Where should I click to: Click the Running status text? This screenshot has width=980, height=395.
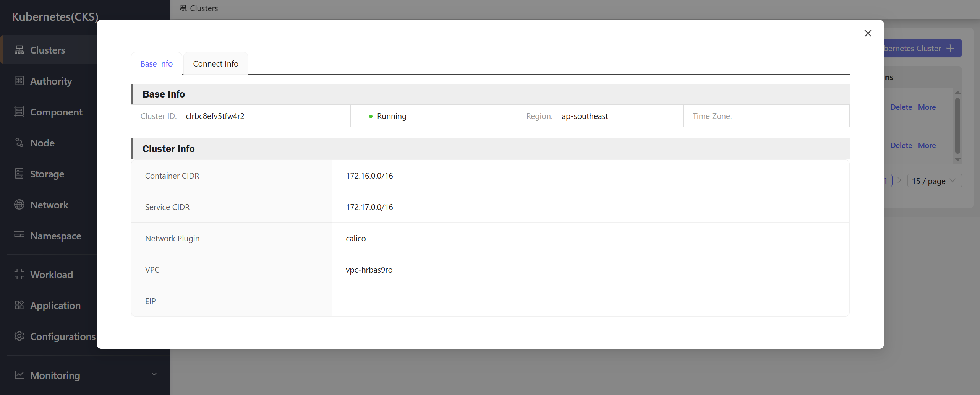(x=392, y=116)
